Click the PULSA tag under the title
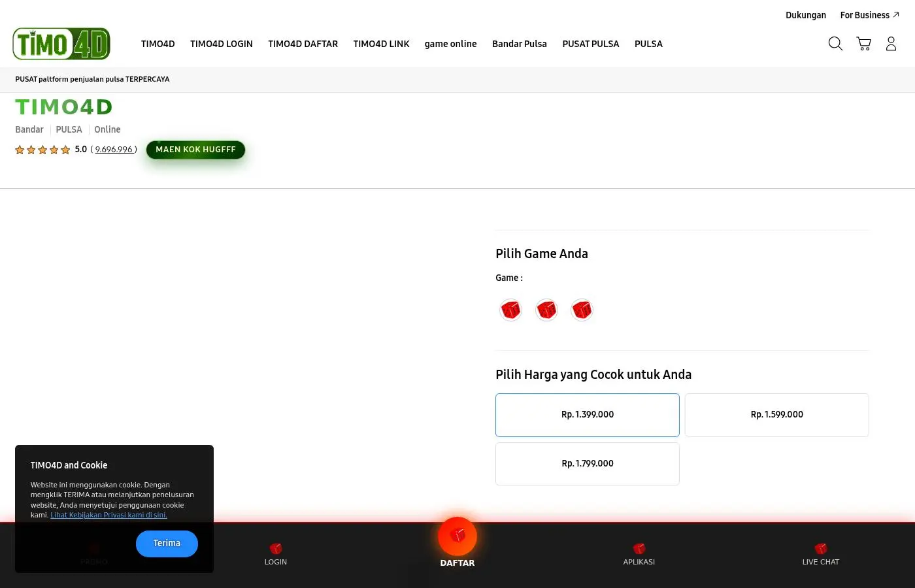This screenshot has height=588, width=915. click(69, 129)
